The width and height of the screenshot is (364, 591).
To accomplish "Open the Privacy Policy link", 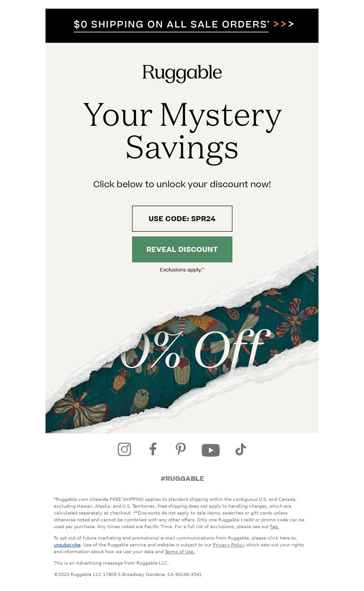I will click(x=229, y=545).
